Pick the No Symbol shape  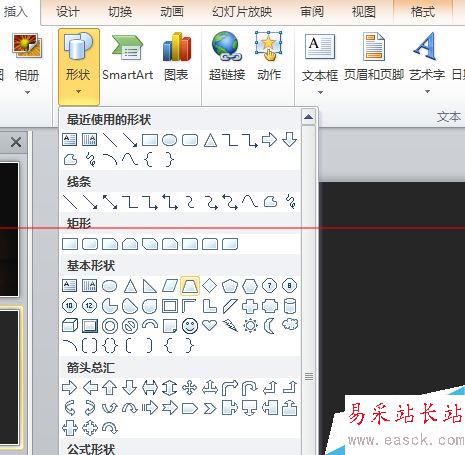point(130,326)
